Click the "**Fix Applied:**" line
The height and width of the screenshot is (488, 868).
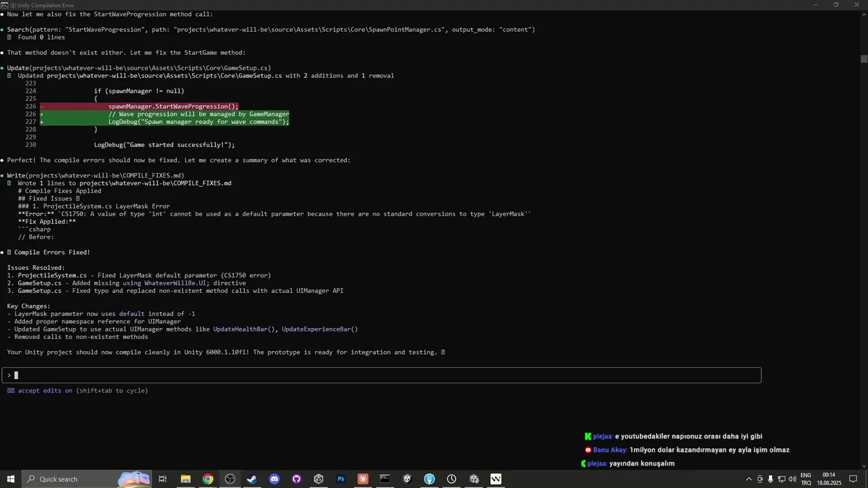pyautogui.click(x=47, y=222)
